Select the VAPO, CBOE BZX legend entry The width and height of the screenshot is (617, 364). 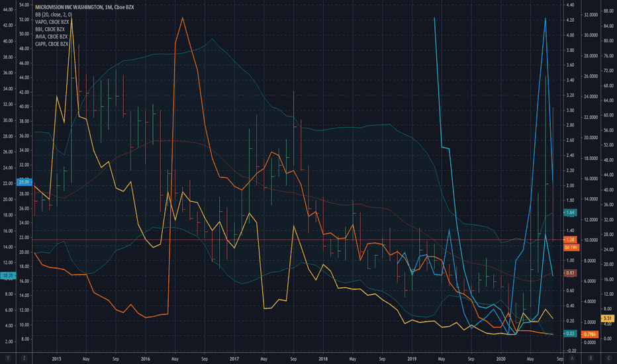tap(52, 22)
